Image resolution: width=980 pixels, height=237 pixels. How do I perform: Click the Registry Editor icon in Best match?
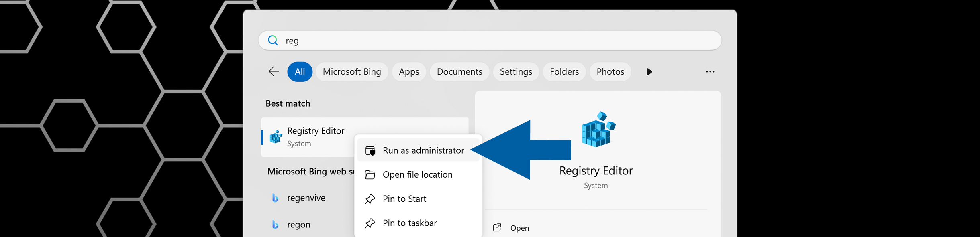click(x=276, y=137)
